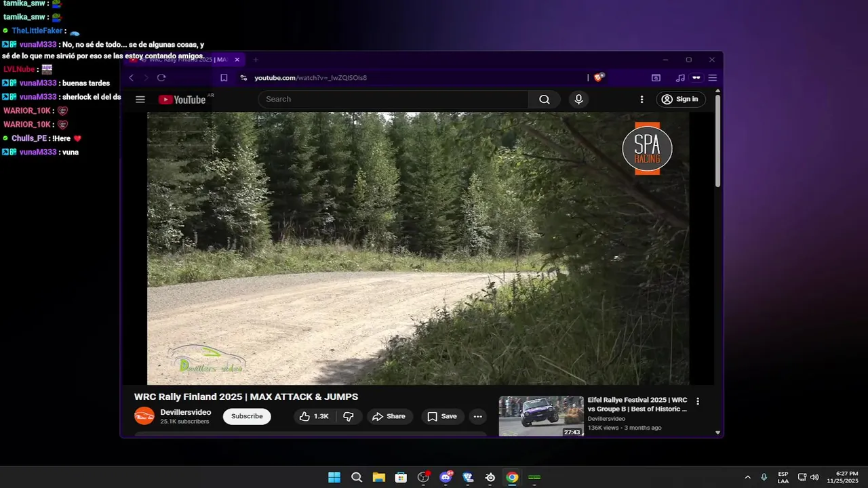This screenshot has width=868, height=488.
Task: Open Microsoft Store from the taskbar
Action: pos(401,477)
